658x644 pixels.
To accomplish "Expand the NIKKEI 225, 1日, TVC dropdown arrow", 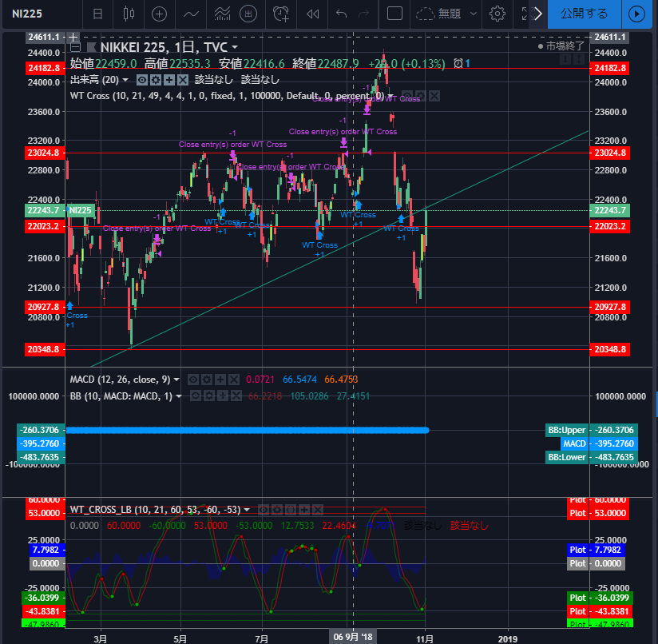I will tap(235, 47).
